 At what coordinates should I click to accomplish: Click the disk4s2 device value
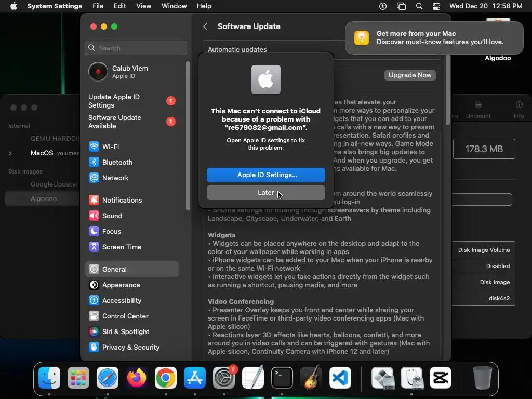click(499, 298)
